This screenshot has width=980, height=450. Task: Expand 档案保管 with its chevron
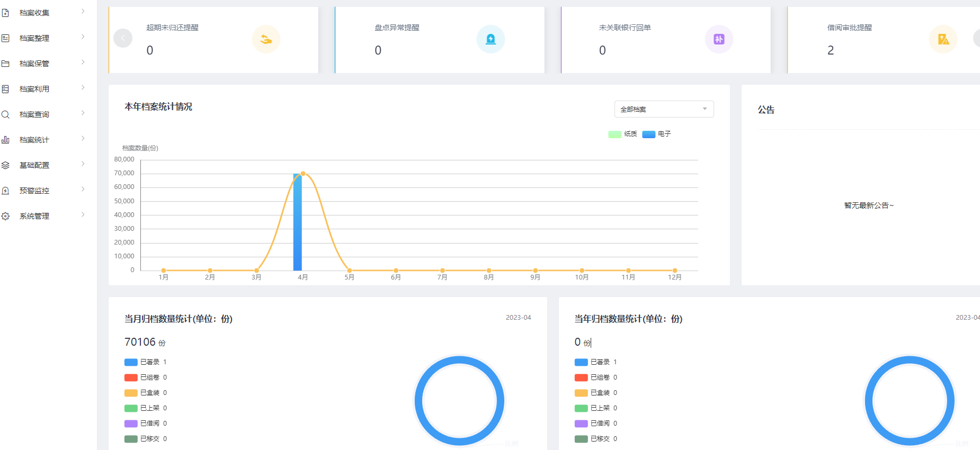(83, 62)
